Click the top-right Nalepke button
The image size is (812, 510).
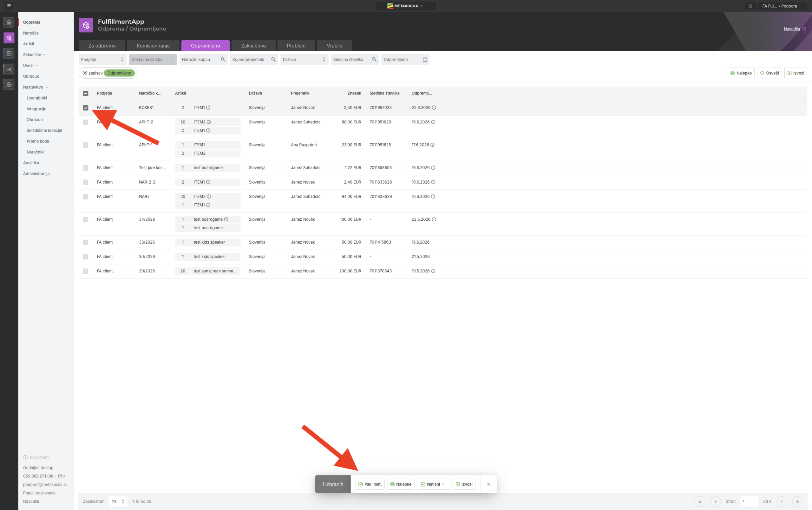741,73
